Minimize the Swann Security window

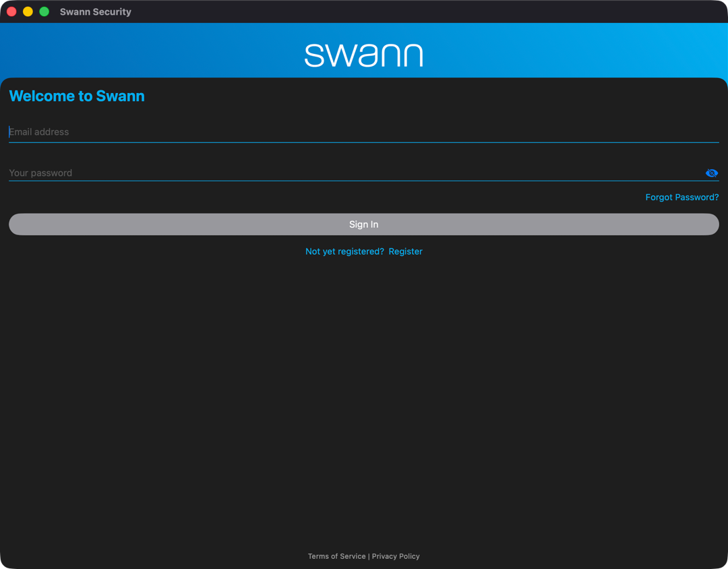[28, 11]
